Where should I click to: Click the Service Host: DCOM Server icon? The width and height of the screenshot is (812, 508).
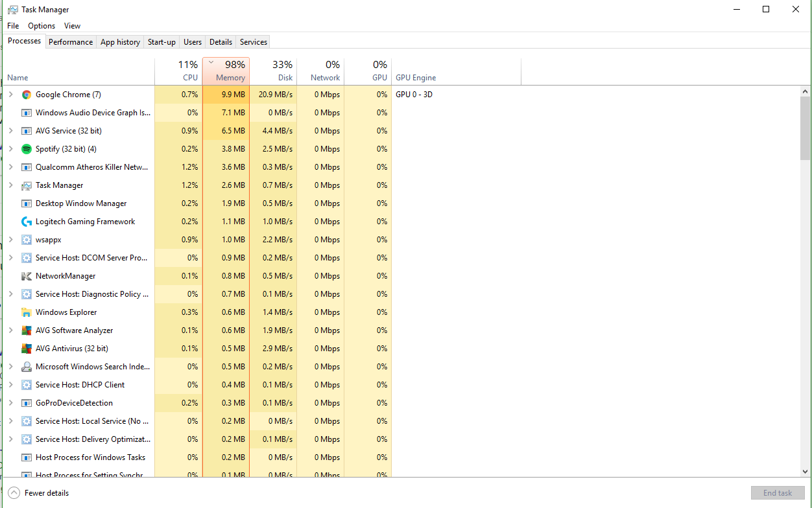click(27, 258)
